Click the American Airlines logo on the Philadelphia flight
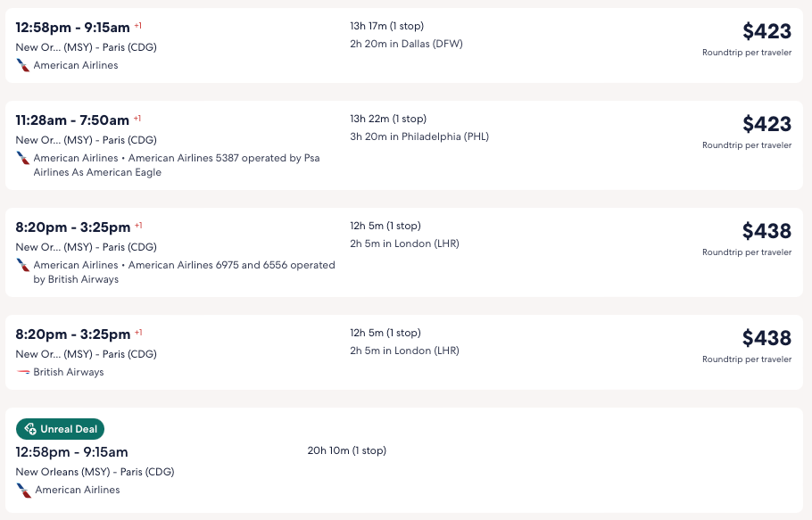This screenshot has height=520, width=812. [x=23, y=158]
